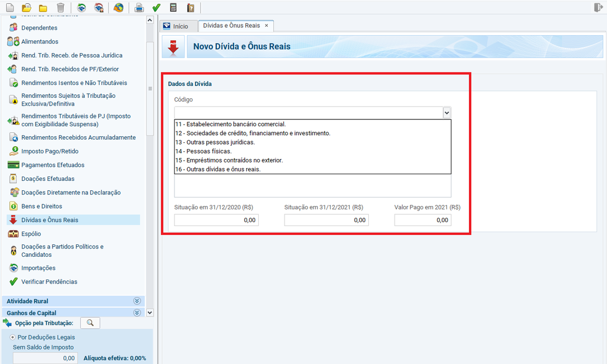The image size is (607, 364).
Task: Click the printer icon in the toolbar
Action: pyautogui.click(x=139, y=7)
